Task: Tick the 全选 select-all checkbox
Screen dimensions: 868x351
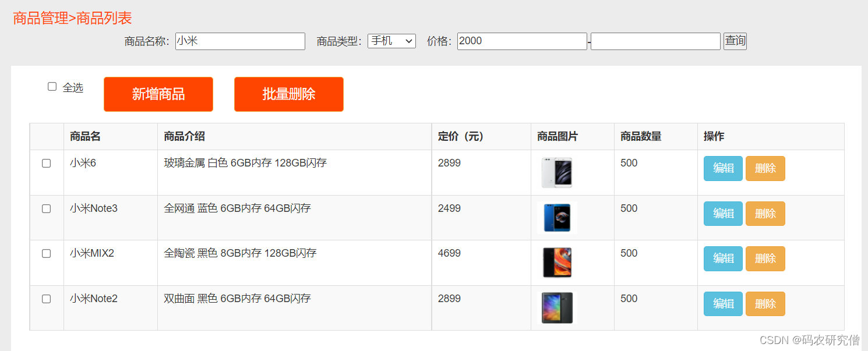Action: (52, 87)
